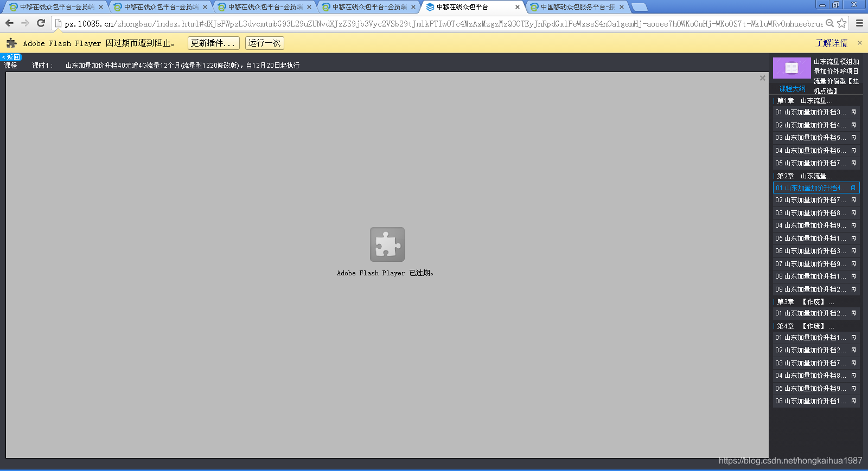The image size is (868, 471).
Task: Open chapter 4 lesson 01 山东加量加价升档1…
Action: [816, 338]
